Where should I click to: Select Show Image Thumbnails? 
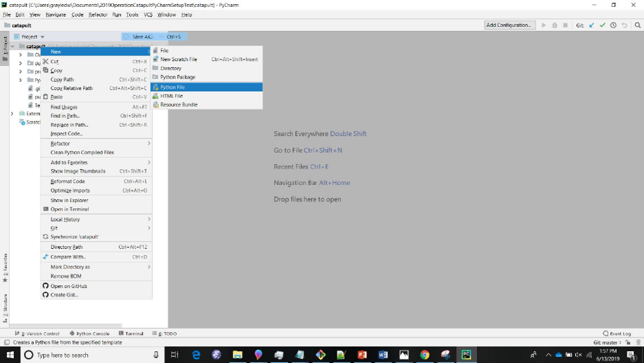[x=96, y=171]
